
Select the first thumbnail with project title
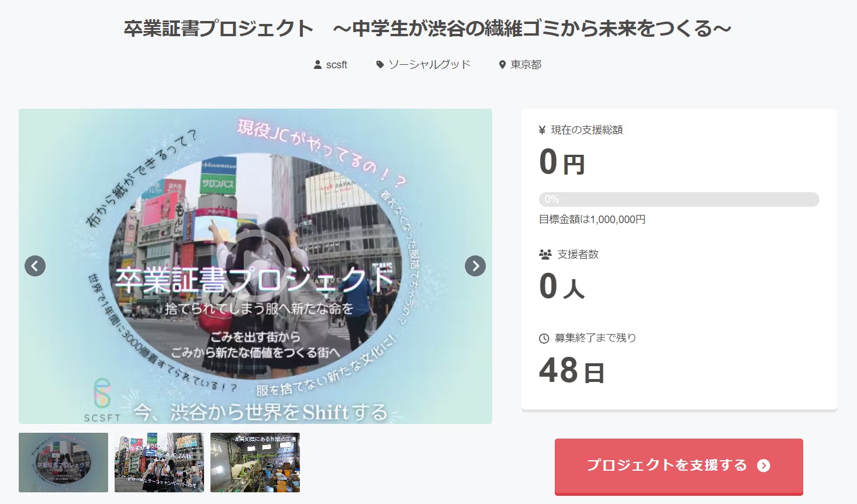coord(63,463)
